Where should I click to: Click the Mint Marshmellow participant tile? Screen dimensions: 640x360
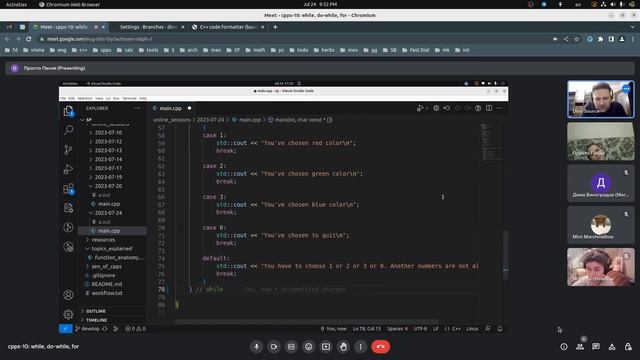click(601, 225)
